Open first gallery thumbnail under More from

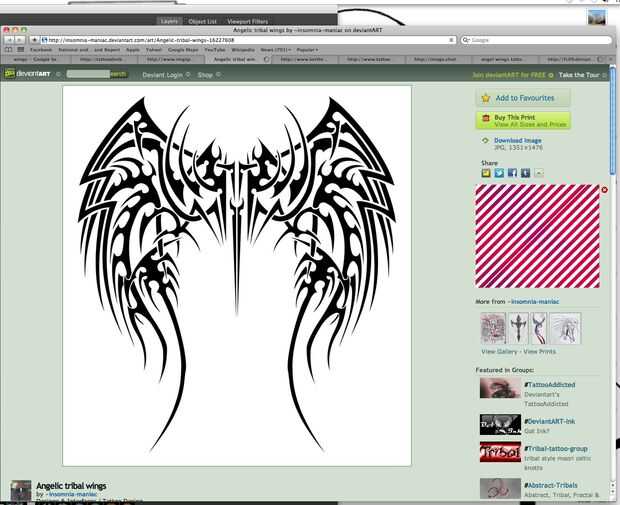[493, 328]
